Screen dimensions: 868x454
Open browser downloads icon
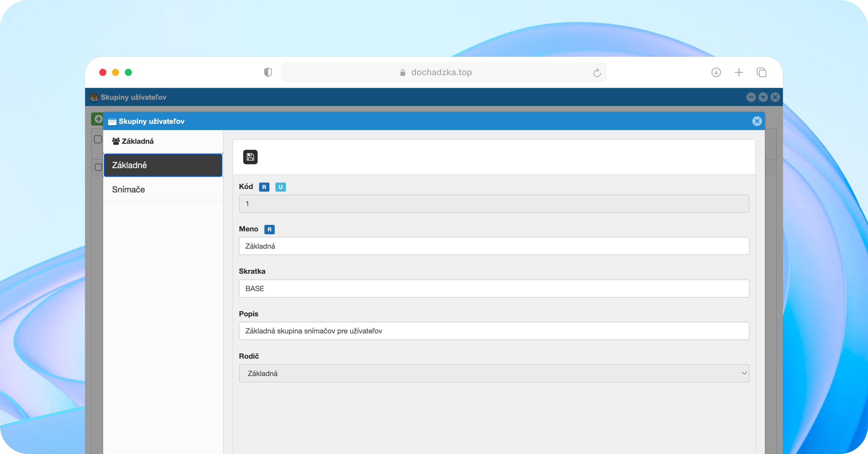(716, 72)
